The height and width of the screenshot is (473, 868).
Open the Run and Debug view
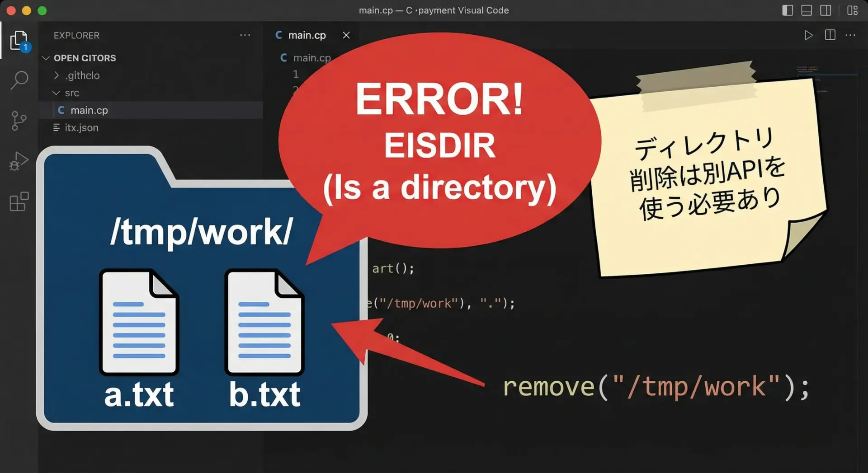[19, 161]
